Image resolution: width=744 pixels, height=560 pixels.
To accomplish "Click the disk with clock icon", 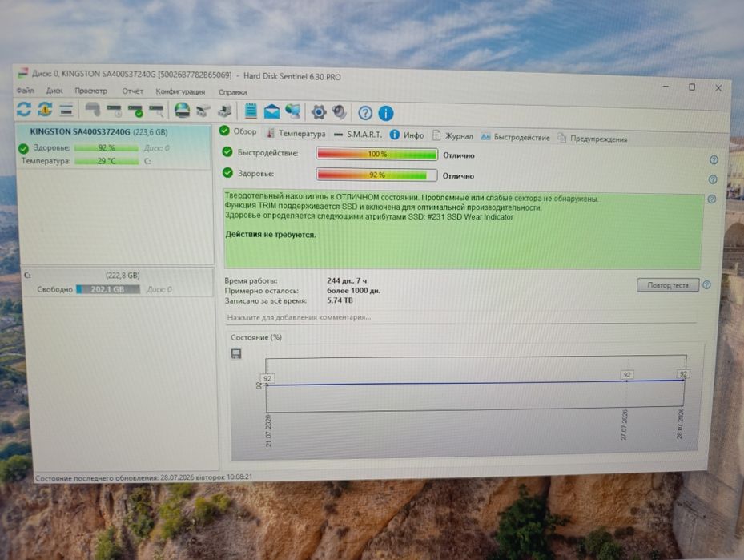I will coord(115,111).
